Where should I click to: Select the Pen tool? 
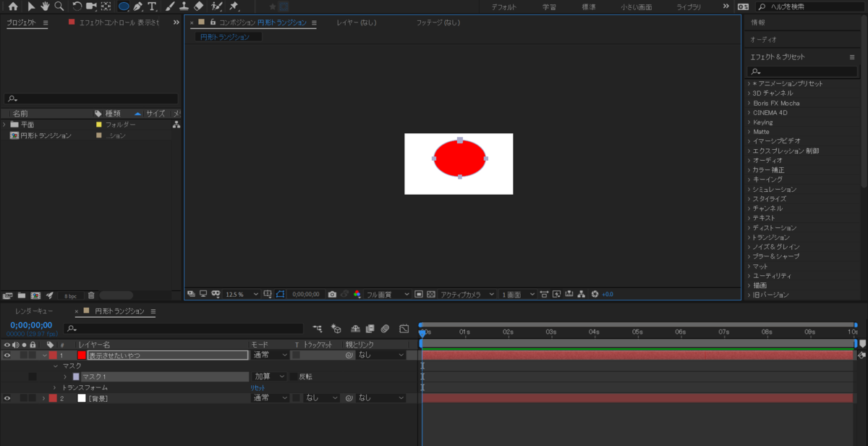coord(138,6)
